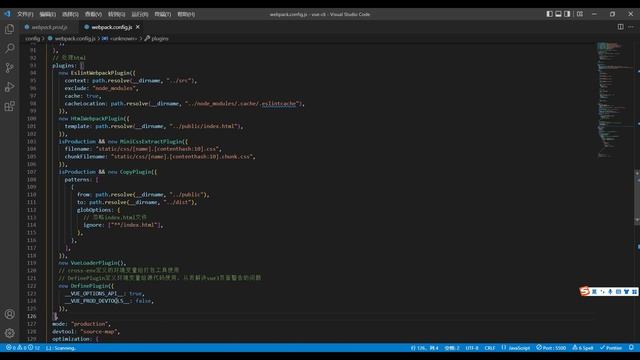Click the vertical editor scrollbar thumb
The height and width of the screenshot is (360, 640).
coord(637,198)
